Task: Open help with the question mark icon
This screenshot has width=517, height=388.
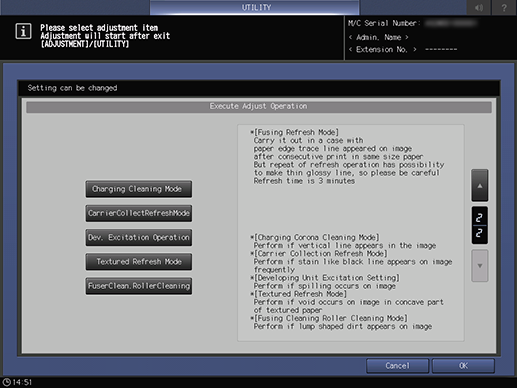Action: (x=504, y=7)
